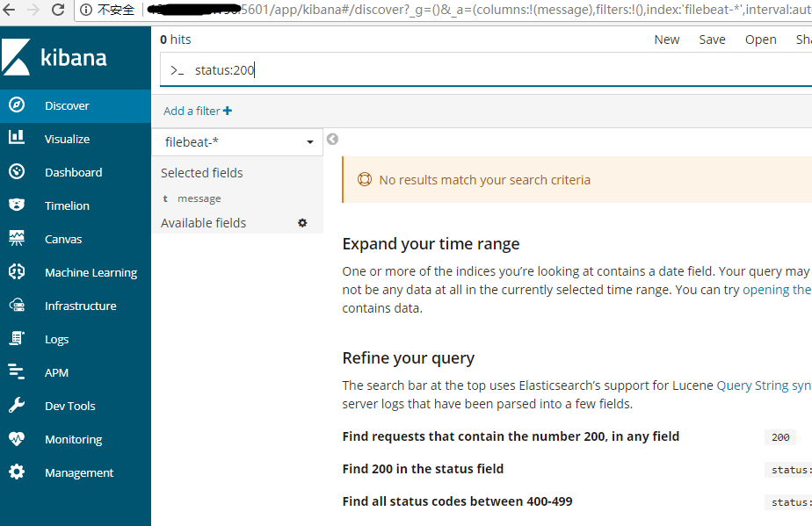Follow the 'opening the' time picker link
Image resolution: width=812 pixels, height=526 pixels.
click(x=777, y=290)
